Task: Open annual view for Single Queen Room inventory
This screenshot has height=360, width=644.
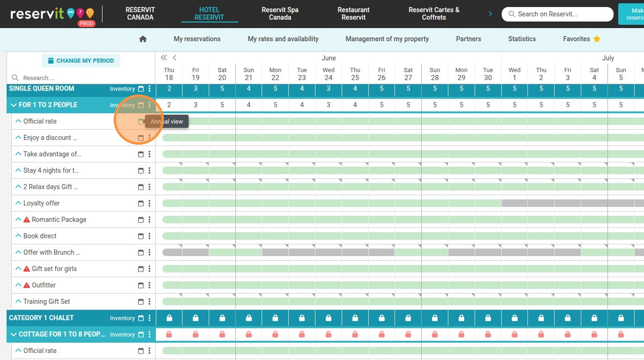Action: coord(141,89)
